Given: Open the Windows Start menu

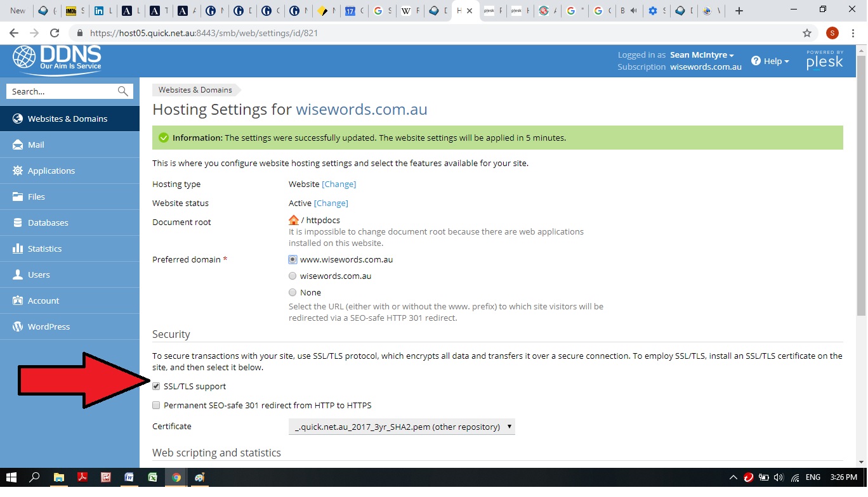Looking at the screenshot, I should tap(11, 477).
